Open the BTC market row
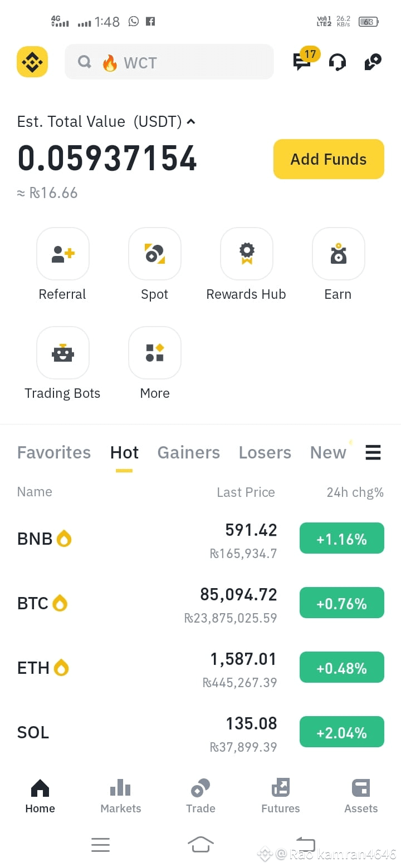 click(200, 603)
